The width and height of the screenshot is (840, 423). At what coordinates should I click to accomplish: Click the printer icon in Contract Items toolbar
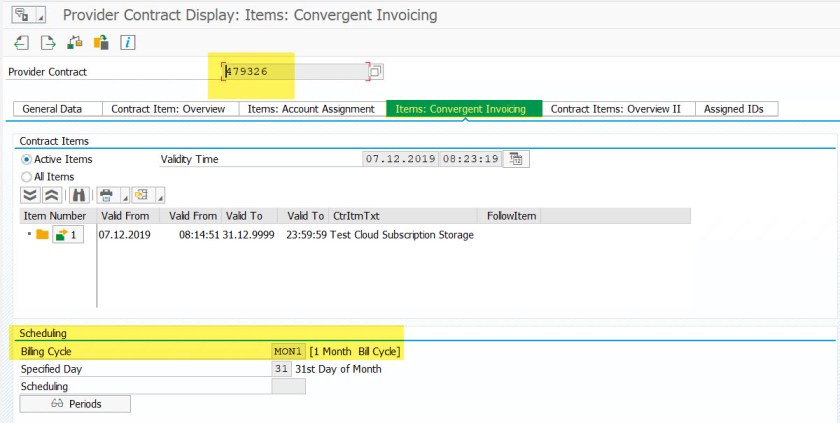pos(107,195)
